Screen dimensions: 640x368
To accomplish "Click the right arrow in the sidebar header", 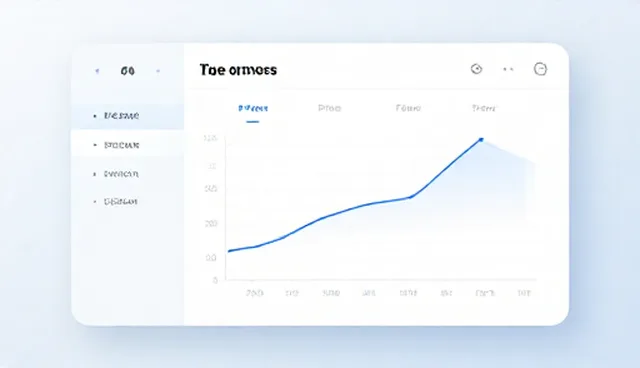I will click(x=158, y=71).
